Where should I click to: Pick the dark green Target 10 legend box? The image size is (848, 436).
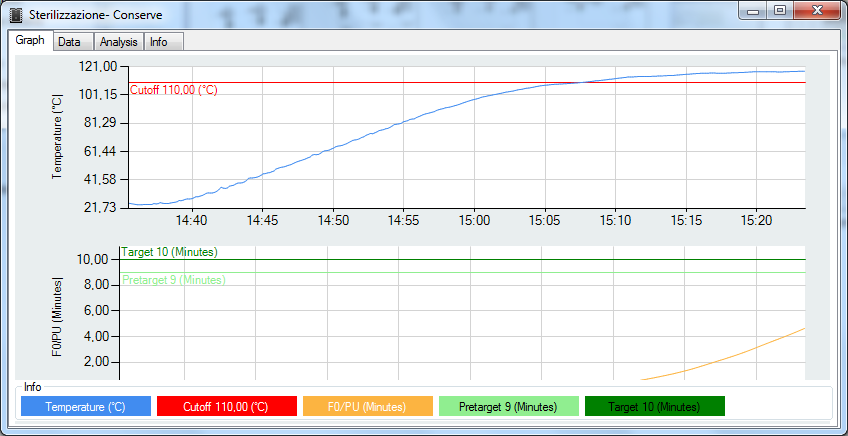(654, 406)
